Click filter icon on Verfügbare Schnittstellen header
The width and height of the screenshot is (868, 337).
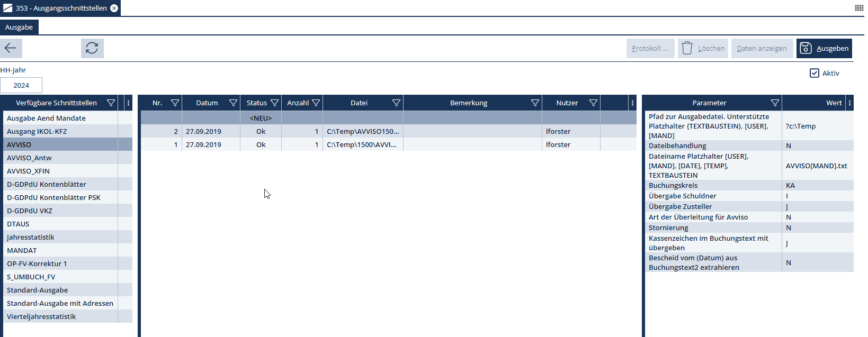(x=111, y=103)
